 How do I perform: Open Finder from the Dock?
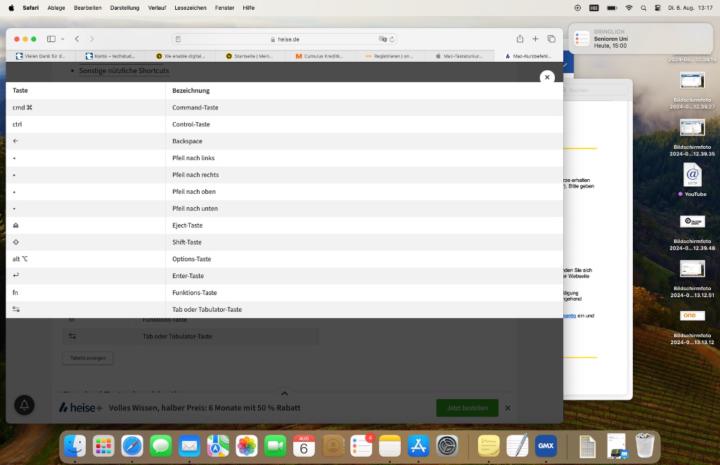pos(75,446)
